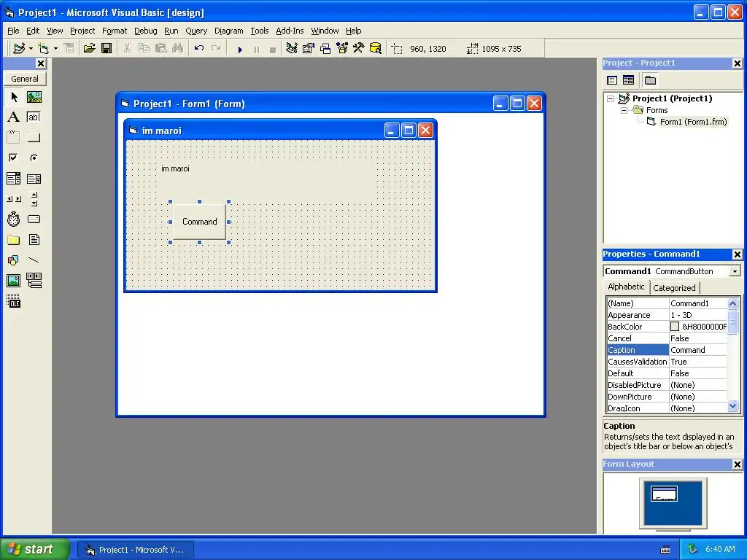747x560 pixels.
Task: Open Form Layout Window toolbar icon
Action: click(325, 49)
